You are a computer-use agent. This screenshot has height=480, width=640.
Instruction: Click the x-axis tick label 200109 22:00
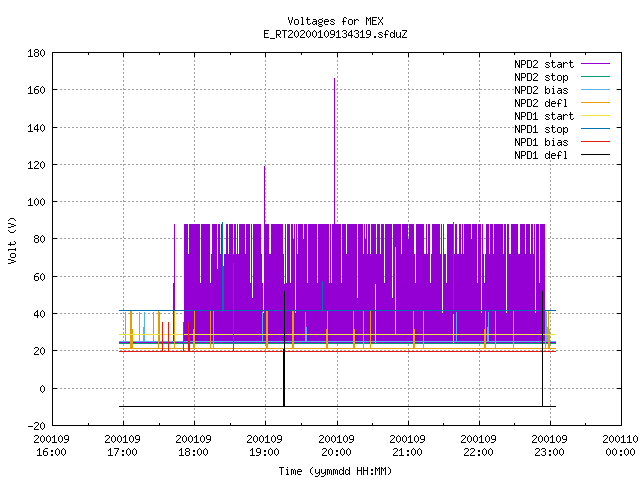(478, 446)
